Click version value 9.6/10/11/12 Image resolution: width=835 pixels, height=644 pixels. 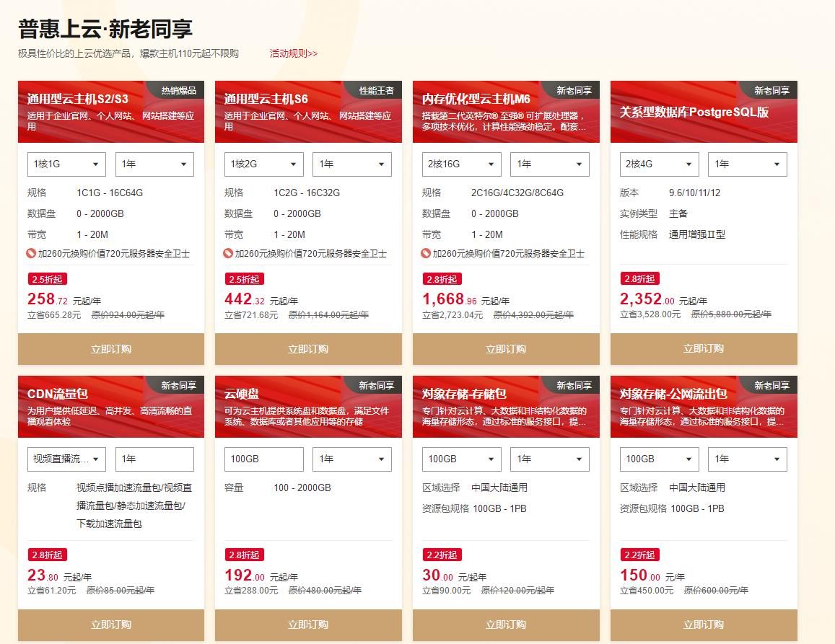point(694,193)
